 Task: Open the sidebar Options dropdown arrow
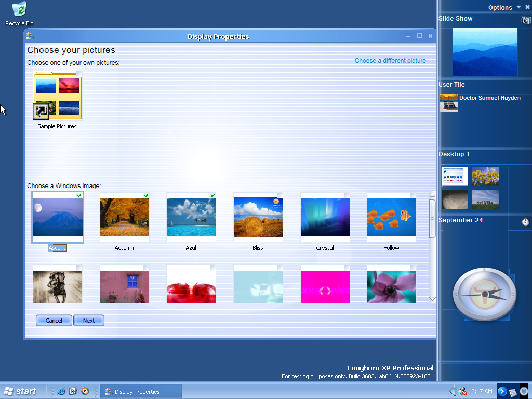(519, 7)
